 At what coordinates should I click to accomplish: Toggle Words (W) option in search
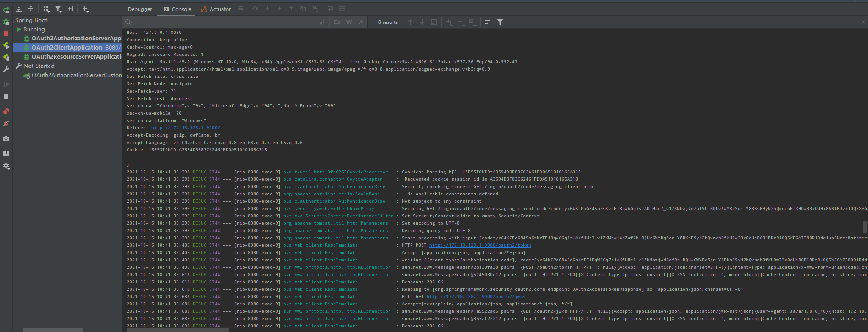tap(349, 22)
